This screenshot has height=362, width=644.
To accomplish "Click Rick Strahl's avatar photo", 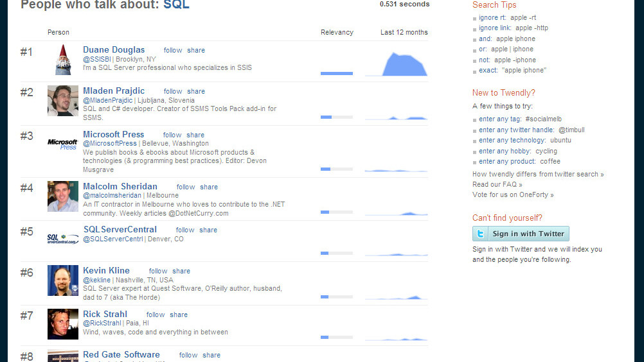I will click(x=62, y=324).
